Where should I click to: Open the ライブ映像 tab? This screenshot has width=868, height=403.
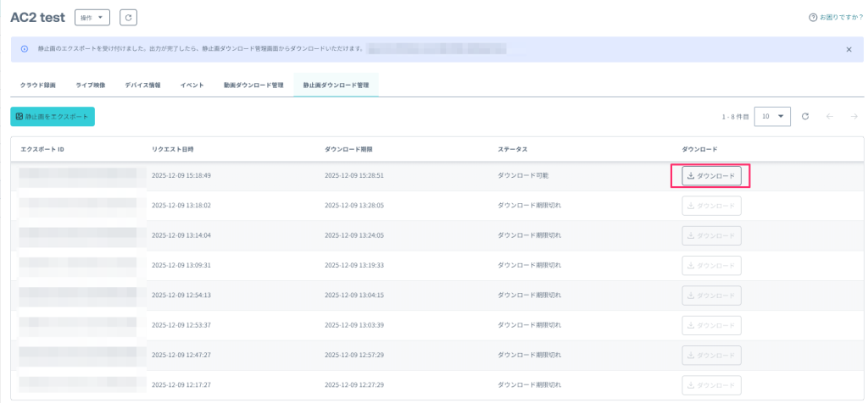(x=91, y=86)
